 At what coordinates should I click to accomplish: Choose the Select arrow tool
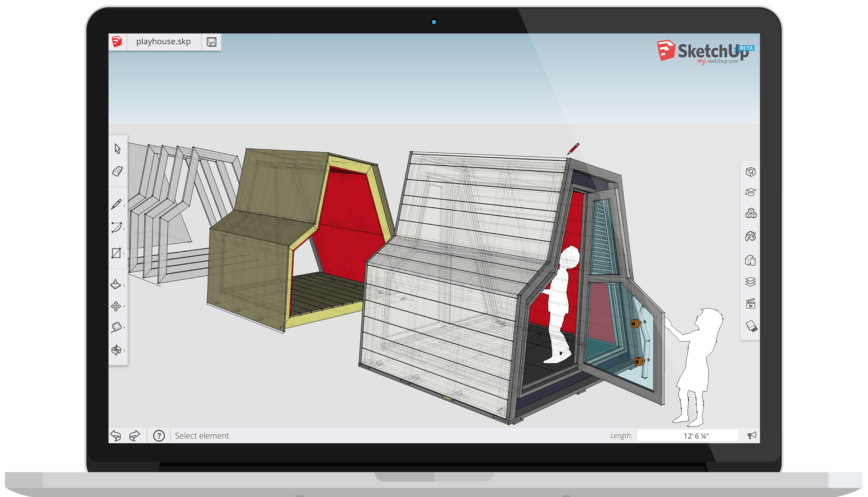tap(118, 149)
